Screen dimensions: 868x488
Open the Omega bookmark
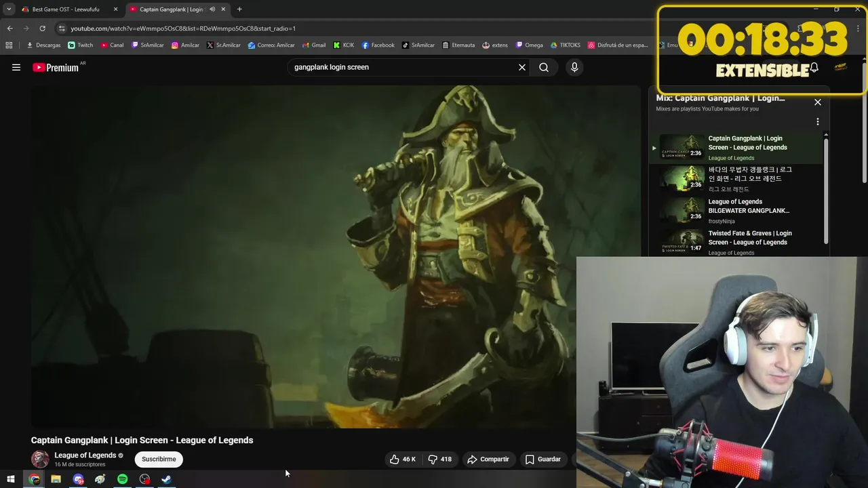(530, 45)
